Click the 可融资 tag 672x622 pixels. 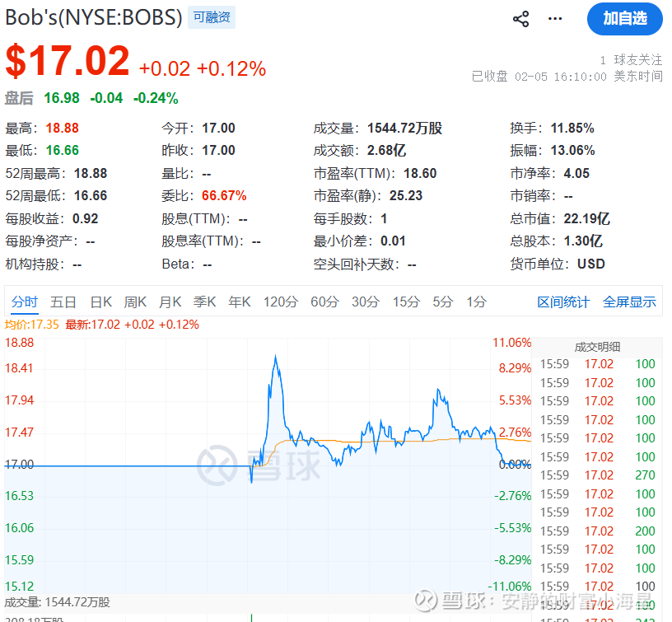tap(212, 17)
